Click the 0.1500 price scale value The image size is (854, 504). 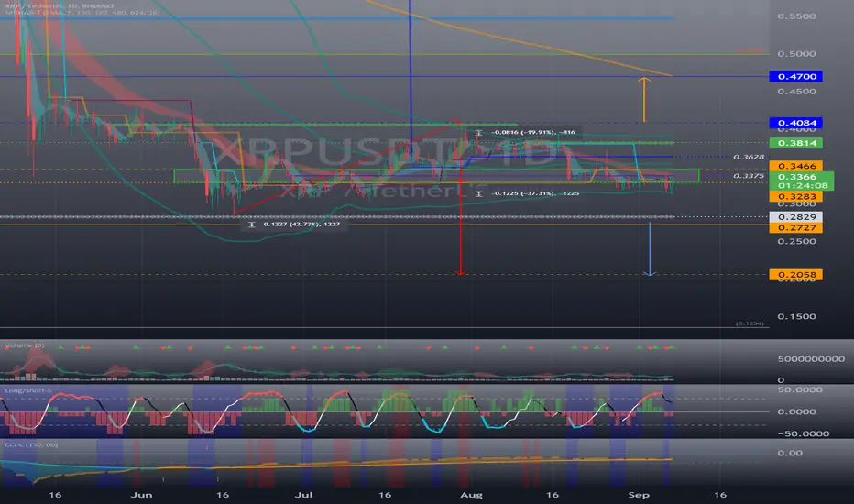click(x=796, y=316)
